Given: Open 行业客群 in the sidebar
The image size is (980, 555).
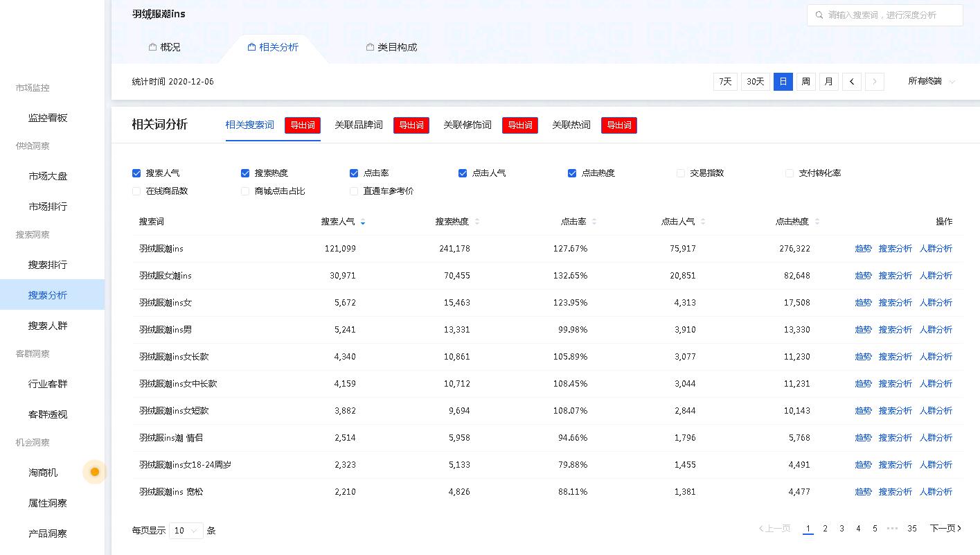Looking at the screenshot, I should (x=48, y=384).
